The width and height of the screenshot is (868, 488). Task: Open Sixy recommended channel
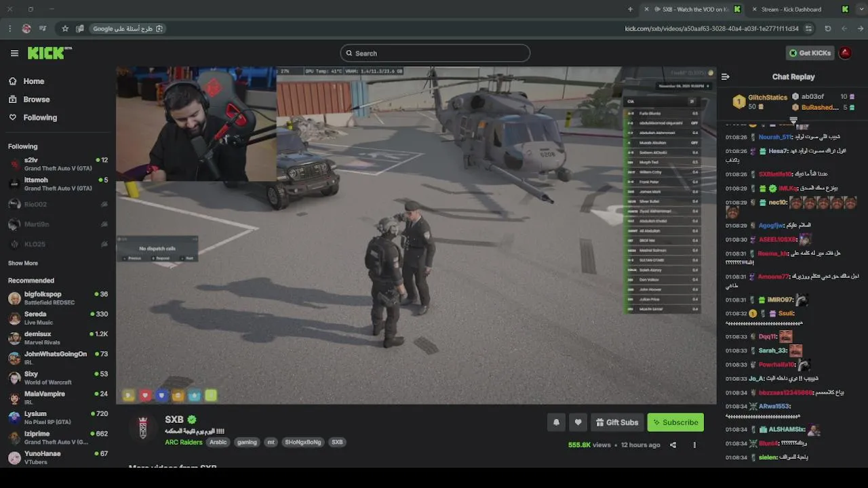point(58,378)
